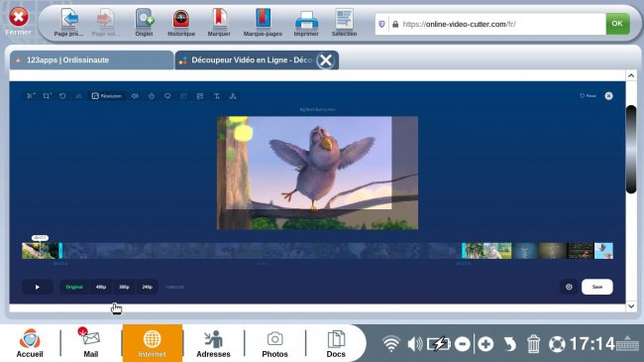
Task: Open the last toolbar icon after text
Action: 233,96
